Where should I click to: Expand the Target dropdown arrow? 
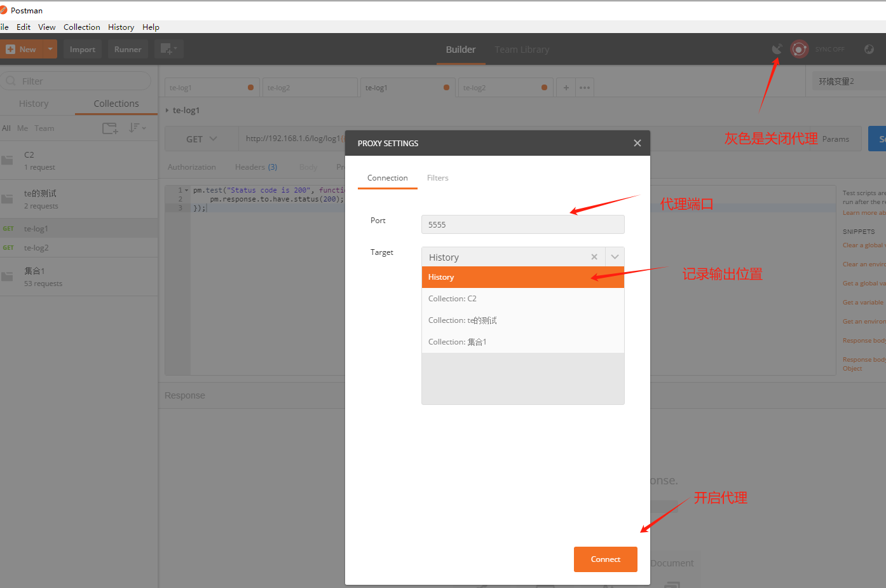pos(615,257)
